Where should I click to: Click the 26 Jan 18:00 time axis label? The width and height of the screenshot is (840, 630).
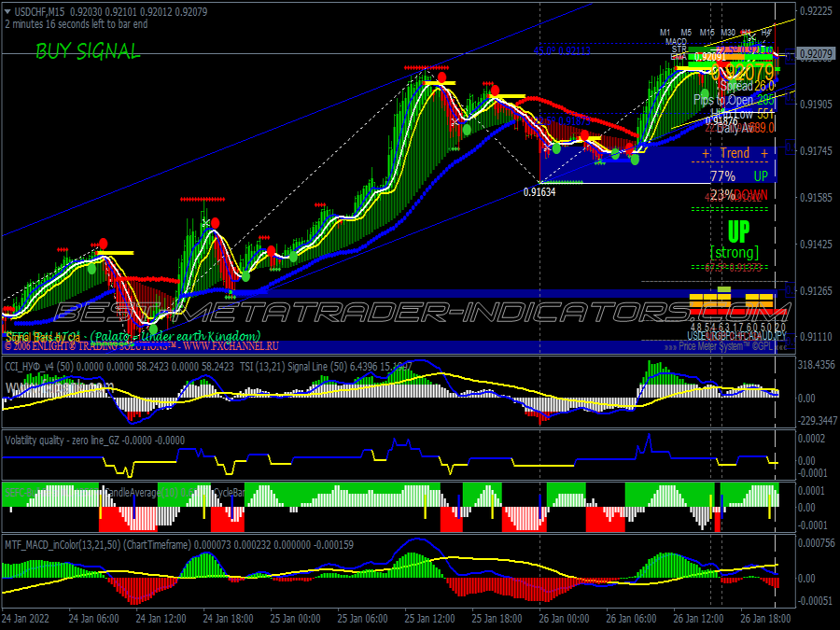(766, 618)
